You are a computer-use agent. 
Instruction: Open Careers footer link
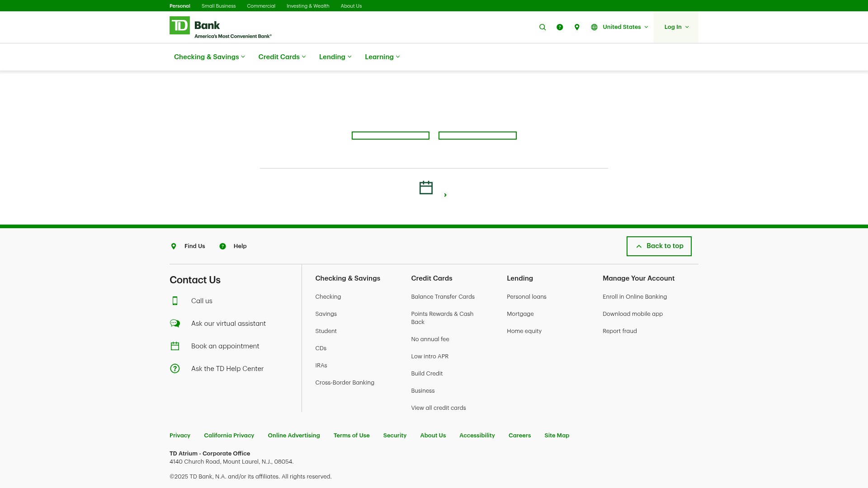(520, 436)
